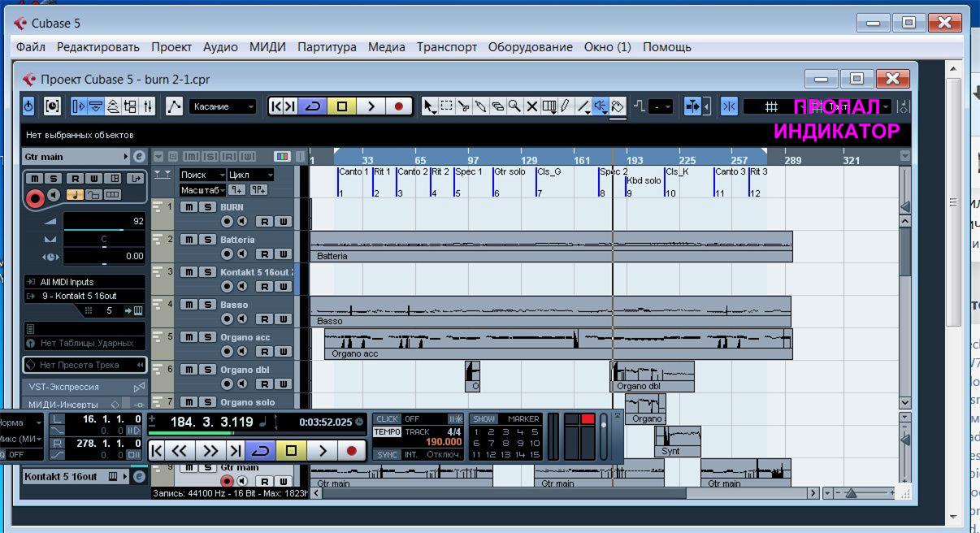Screen dimensions: 980x533
Task: Toggle Autoscroll in the toolbar
Action: (692, 106)
